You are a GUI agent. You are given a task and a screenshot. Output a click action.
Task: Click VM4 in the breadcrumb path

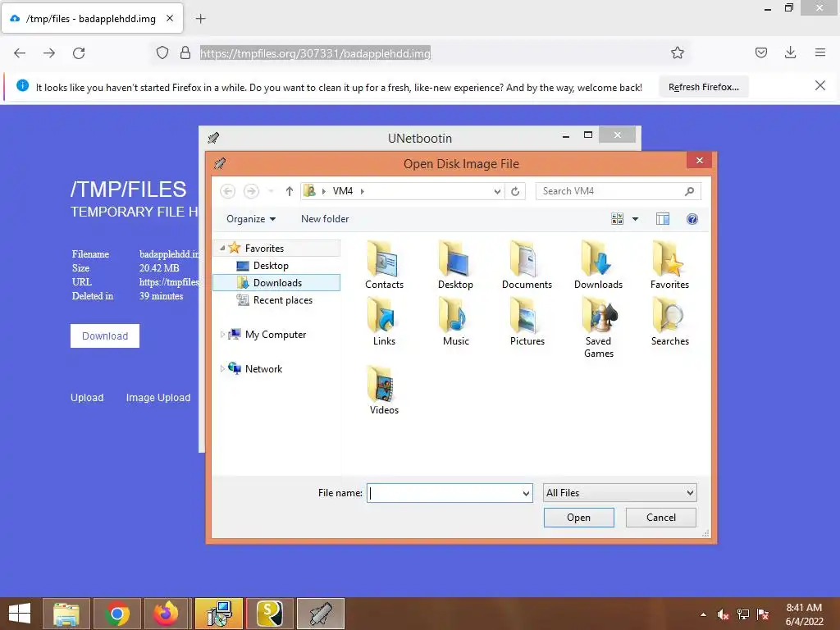tap(343, 191)
